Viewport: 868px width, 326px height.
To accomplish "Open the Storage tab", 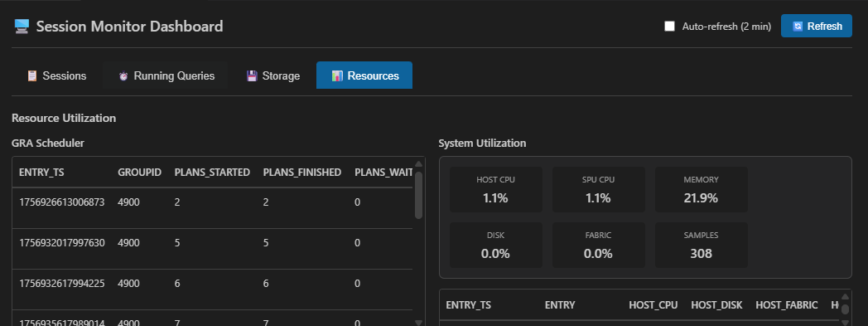I will coord(273,75).
